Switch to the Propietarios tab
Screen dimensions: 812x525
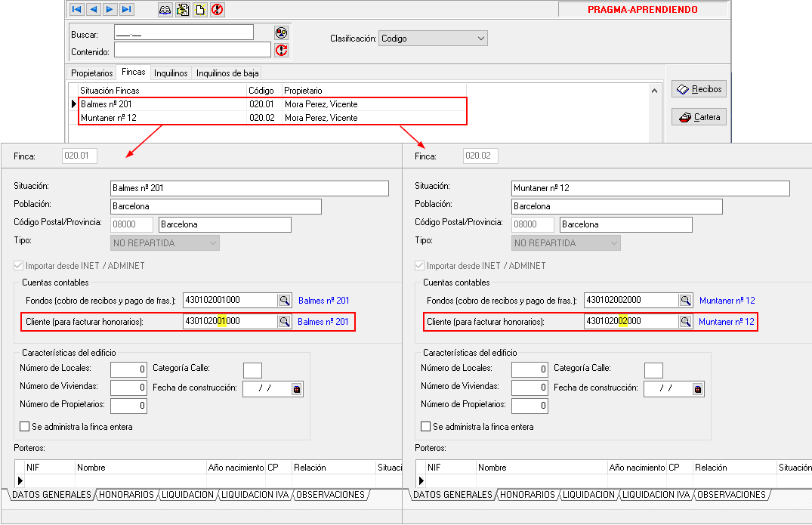pyautogui.click(x=91, y=73)
